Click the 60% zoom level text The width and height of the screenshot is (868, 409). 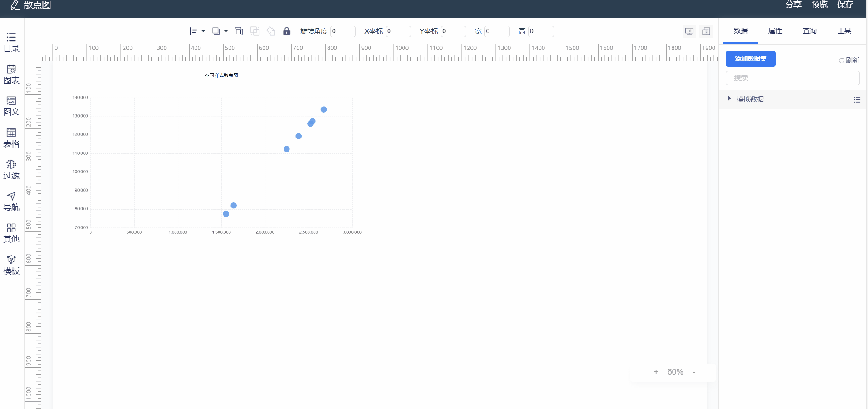[675, 372]
